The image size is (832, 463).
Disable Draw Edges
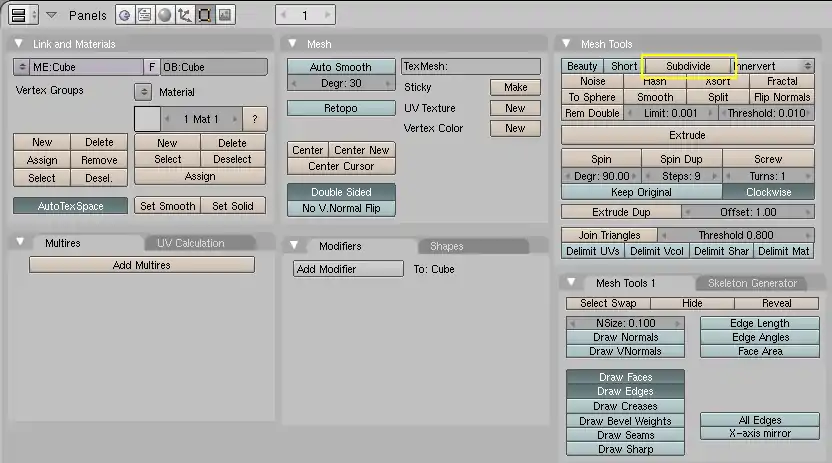click(626, 391)
